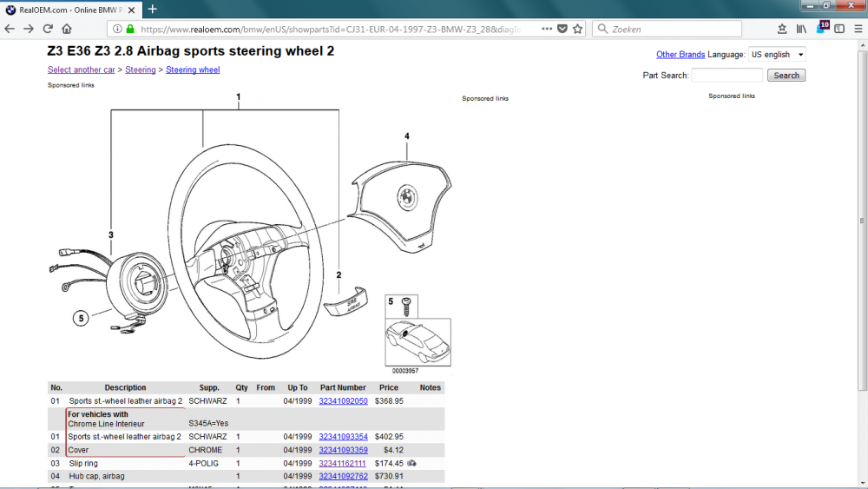
Task: Follow the Select another car link
Action: click(82, 69)
